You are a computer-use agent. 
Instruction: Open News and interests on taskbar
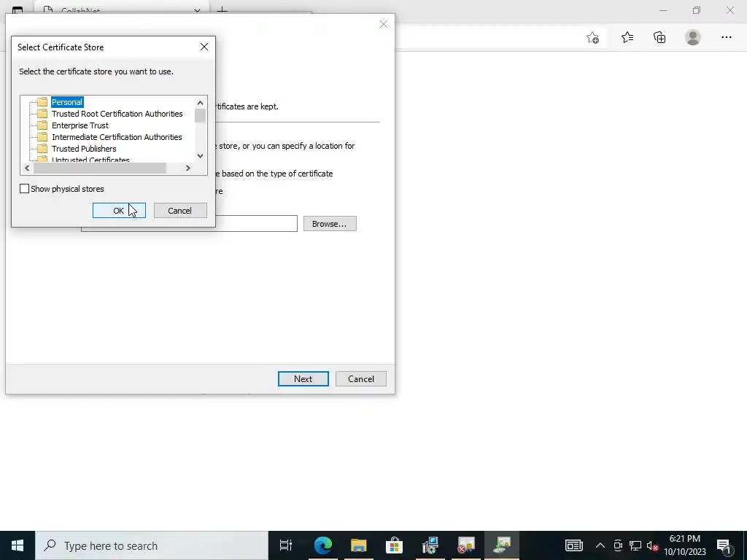click(574, 545)
